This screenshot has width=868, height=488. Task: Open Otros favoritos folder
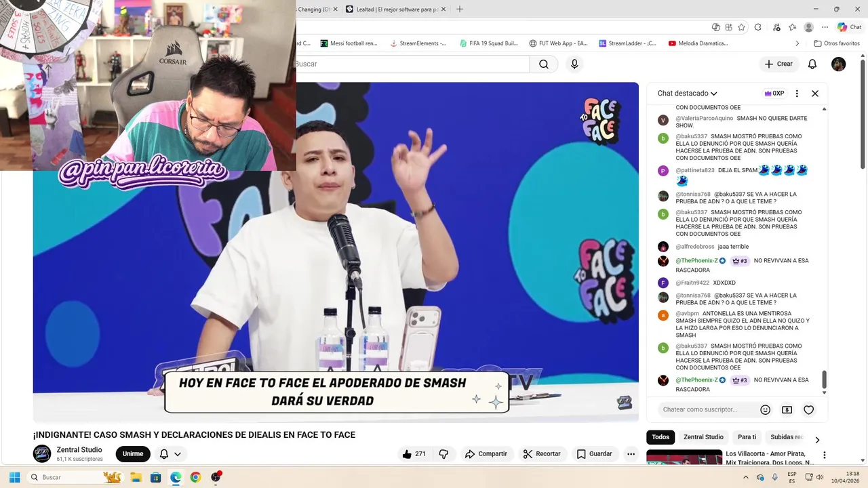(x=836, y=43)
